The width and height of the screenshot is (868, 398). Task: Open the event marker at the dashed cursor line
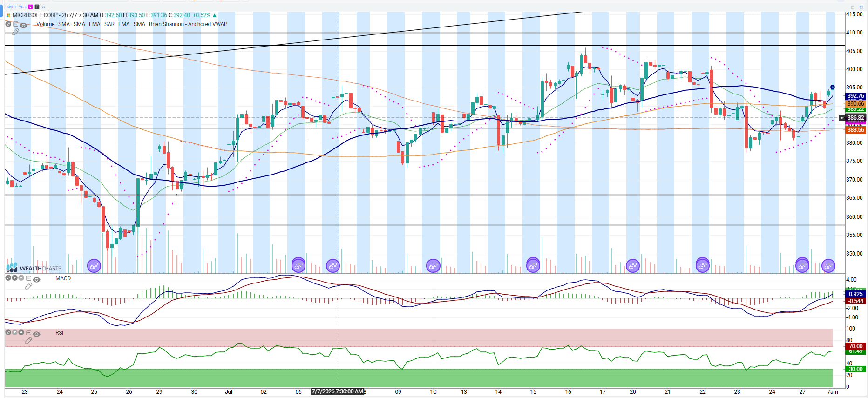332,266
